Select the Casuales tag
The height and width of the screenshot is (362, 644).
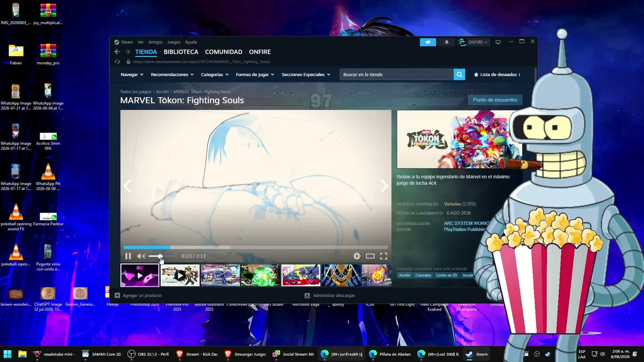(423, 276)
